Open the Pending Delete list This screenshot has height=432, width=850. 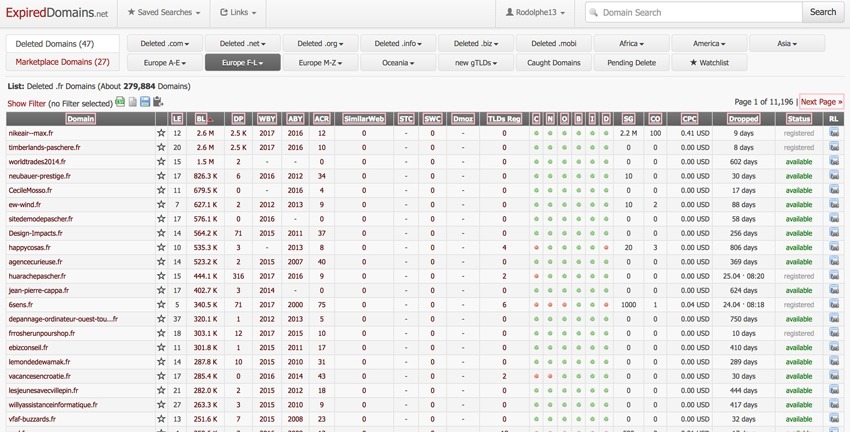pyautogui.click(x=632, y=62)
